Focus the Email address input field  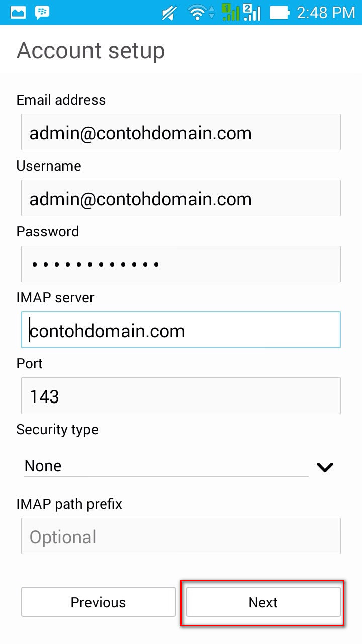[181, 132]
